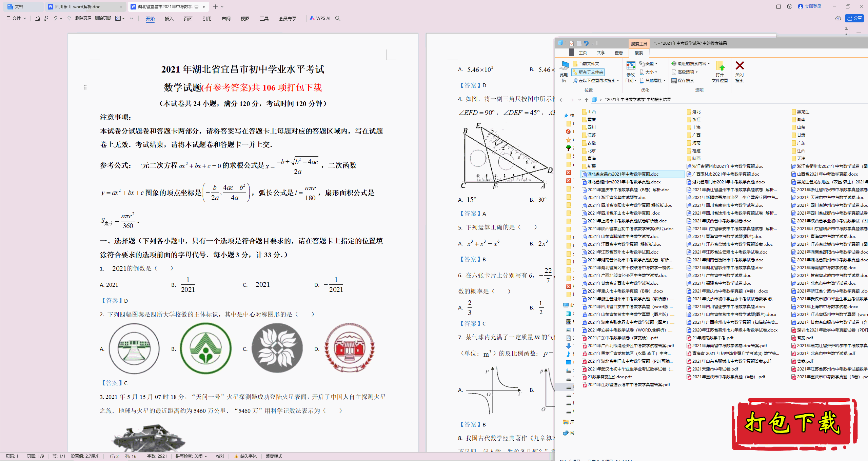The height and width of the screenshot is (461, 868).
Task: Click the redo arrow in WPS toolbar
Action: (x=69, y=18)
